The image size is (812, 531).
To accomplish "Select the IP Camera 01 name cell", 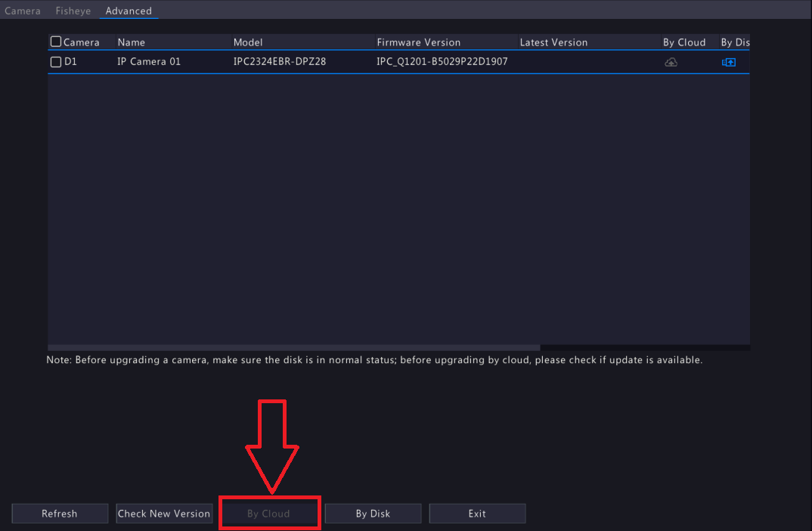I will point(149,62).
